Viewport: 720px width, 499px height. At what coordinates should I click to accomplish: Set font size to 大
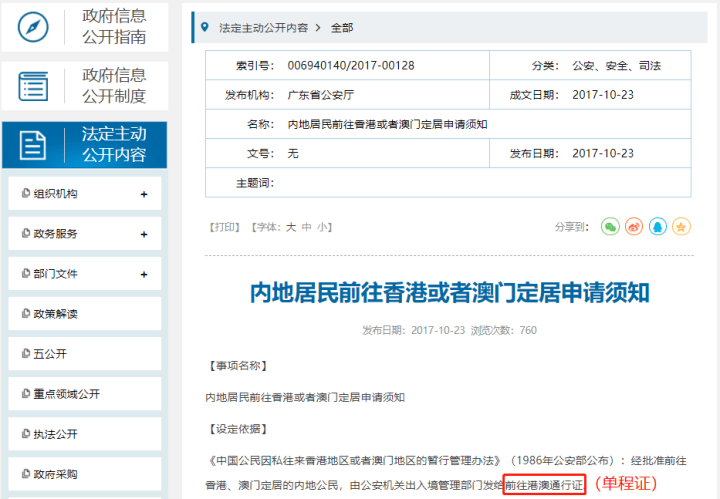291,227
